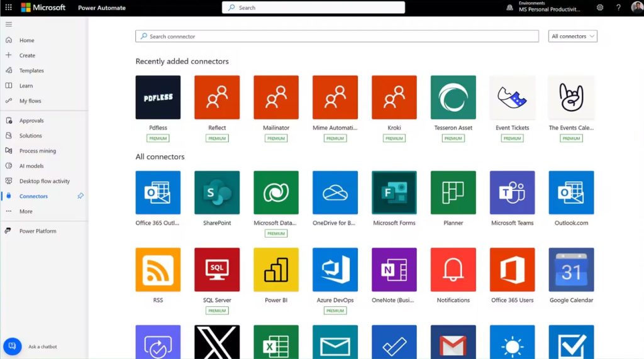Click the Ask a chatbot button
Image resolution: width=644 pixels, height=359 pixels.
13,346
